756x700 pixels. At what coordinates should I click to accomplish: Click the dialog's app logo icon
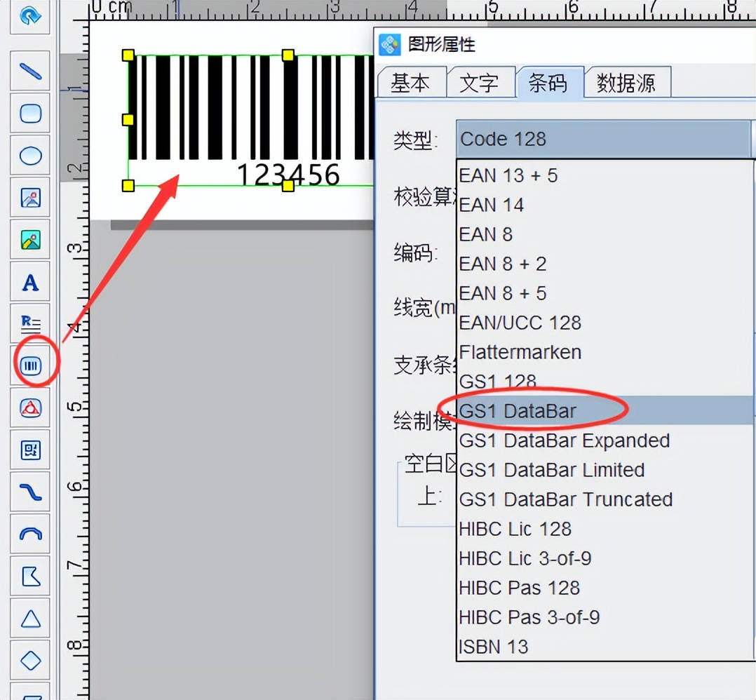[390, 45]
